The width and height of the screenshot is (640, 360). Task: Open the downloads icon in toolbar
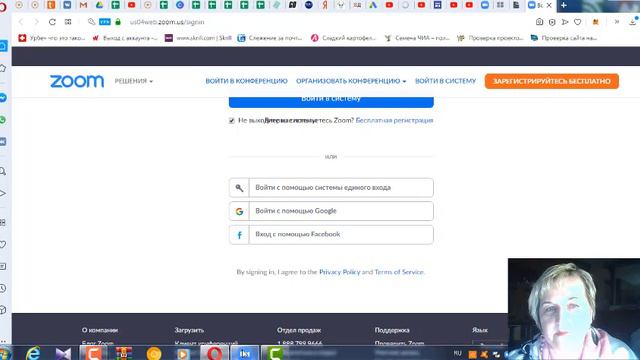[x=633, y=22]
